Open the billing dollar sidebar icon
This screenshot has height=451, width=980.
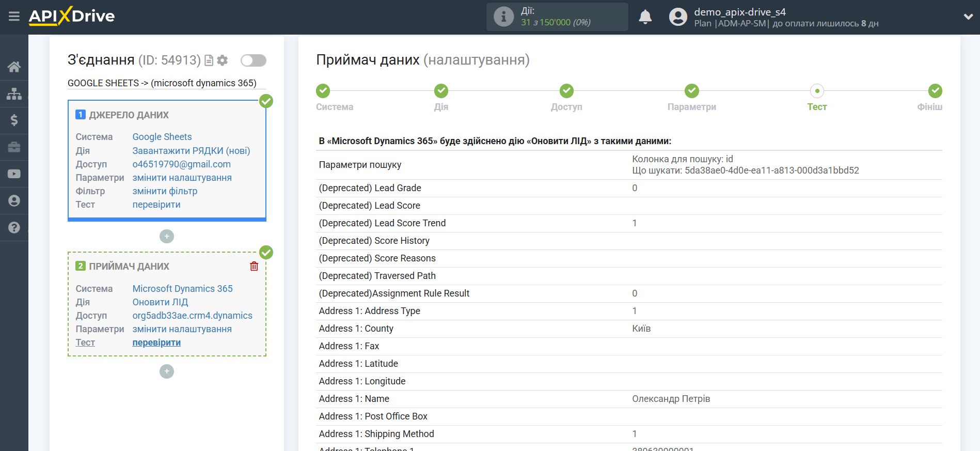point(14,120)
